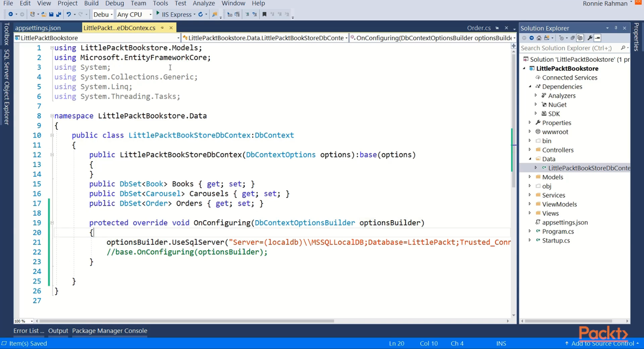Toggle Show All Files in Solution Explorer
Screen dimensions: 644x349
(580, 38)
